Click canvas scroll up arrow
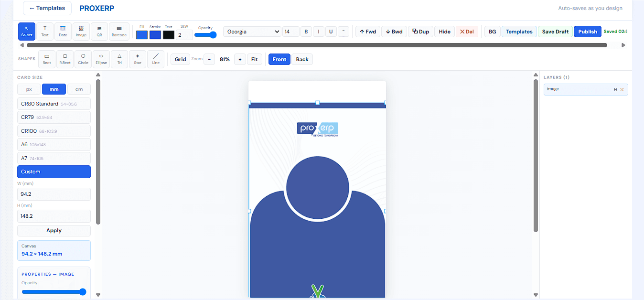Viewport: 644px width, 300px height. pyautogui.click(x=536, y=75)
